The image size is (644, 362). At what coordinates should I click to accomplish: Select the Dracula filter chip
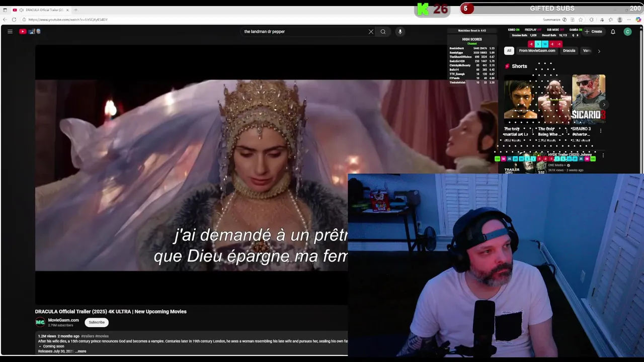(569, 51)
